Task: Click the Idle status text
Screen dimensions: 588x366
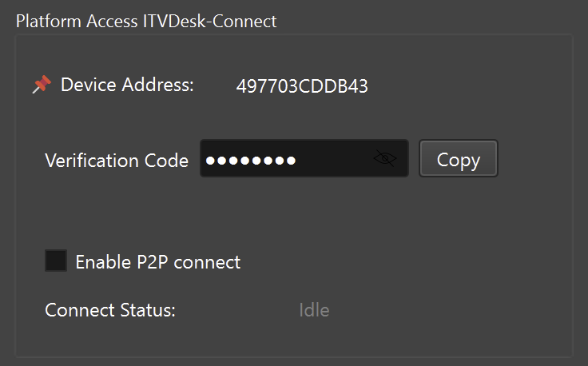Action: point(314,310)
